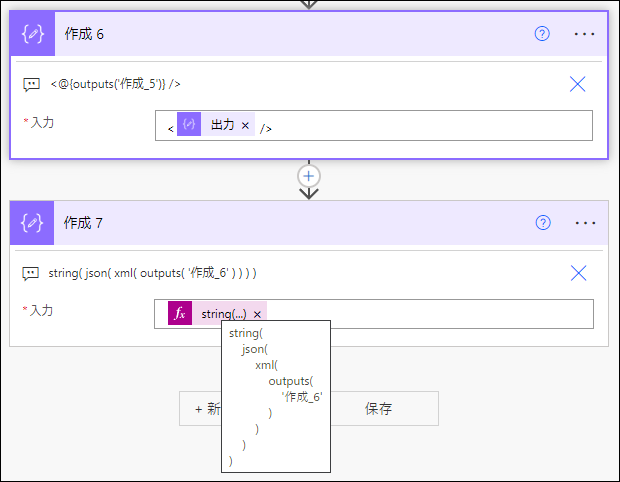The width and height of the screenshot is (620, 482).
Task: Insert a new step with plus button
Action: point(309,176)
